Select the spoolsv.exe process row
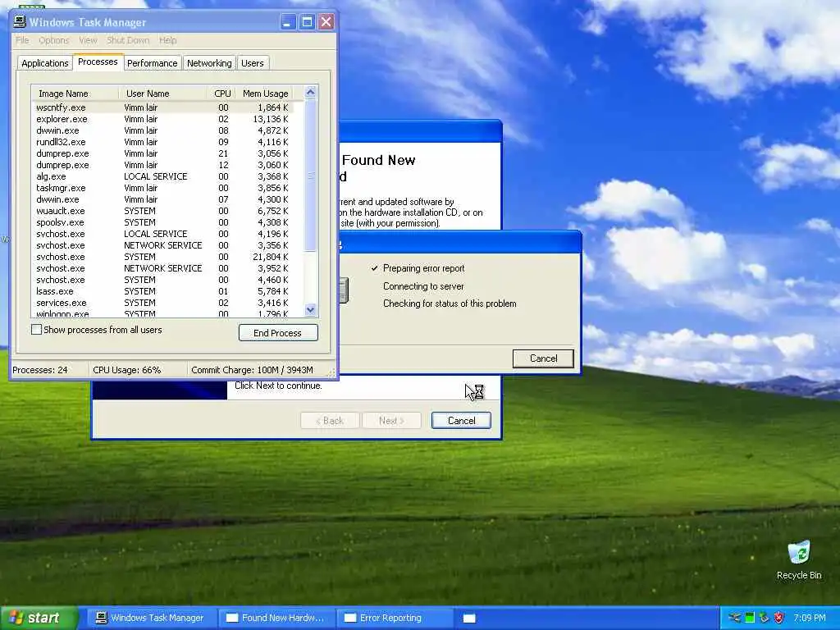 click(162, 222)
